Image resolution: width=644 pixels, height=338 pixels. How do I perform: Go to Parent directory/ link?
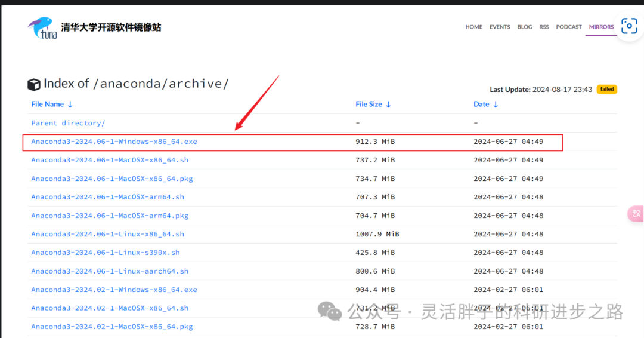click(x=68, y=123)
